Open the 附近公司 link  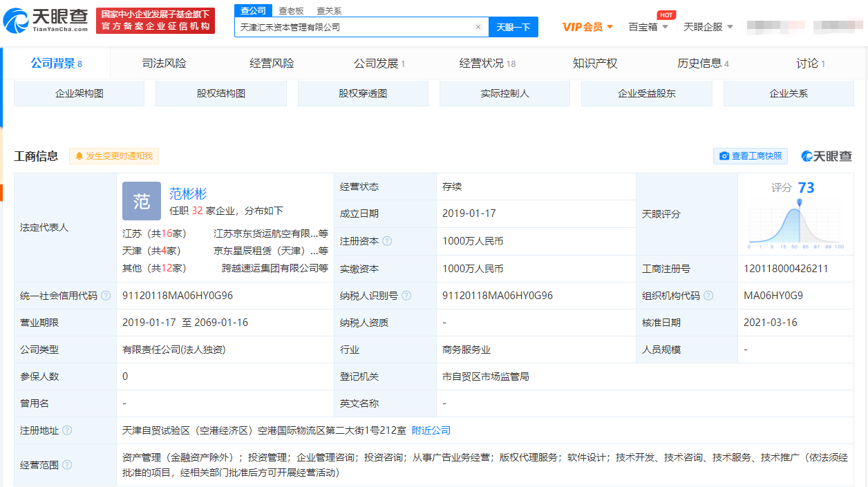point(431,430)
